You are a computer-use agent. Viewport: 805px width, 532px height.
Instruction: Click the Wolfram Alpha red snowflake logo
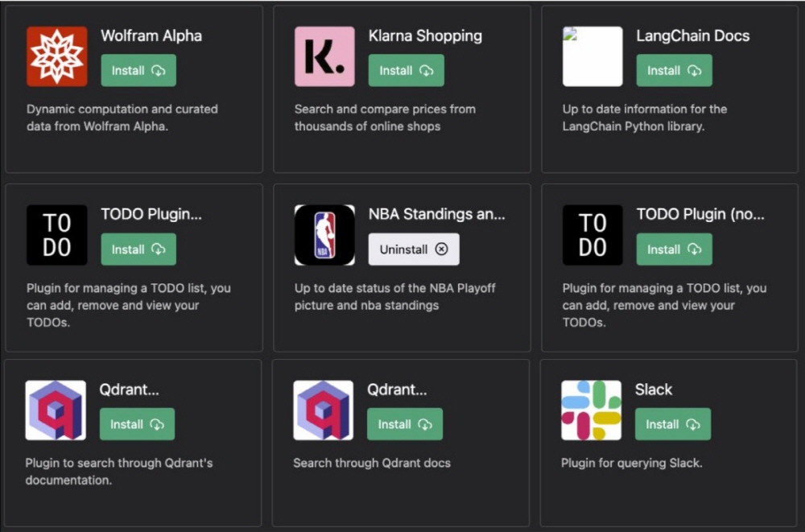click(57, 56)
